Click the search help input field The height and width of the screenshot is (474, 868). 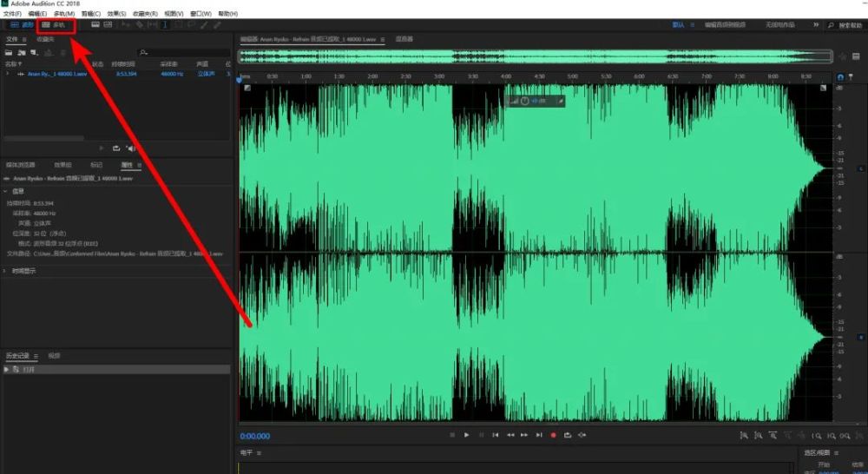(x=850, y=25)
